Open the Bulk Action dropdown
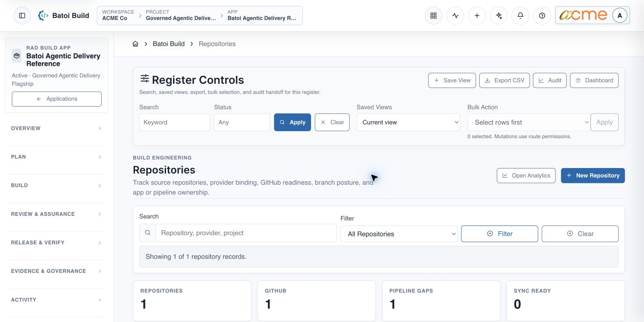Screen dimensions: 644x322 [x=529, y=122]
